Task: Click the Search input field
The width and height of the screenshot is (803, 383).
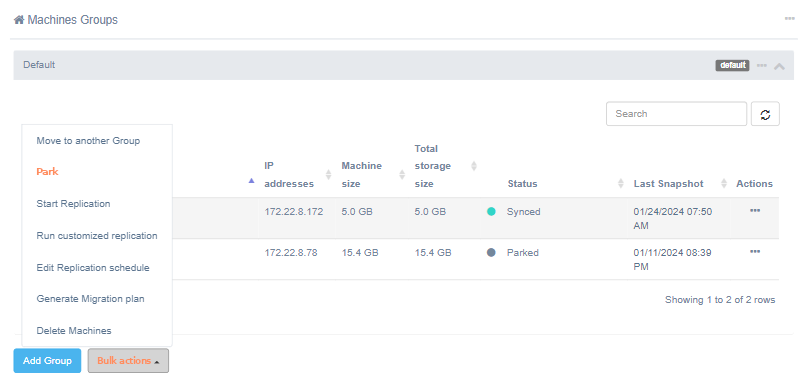Action: click(x=676, y=114)
